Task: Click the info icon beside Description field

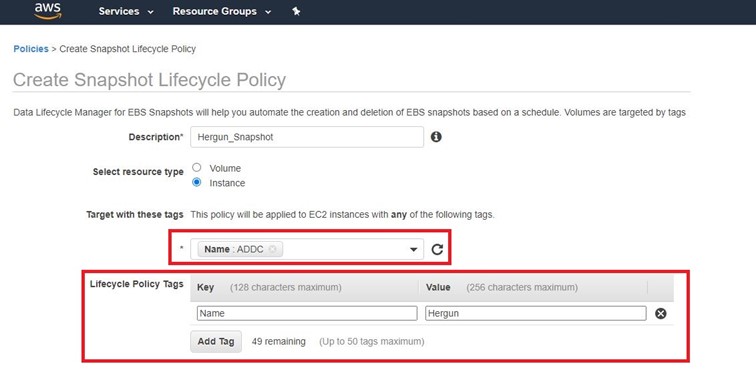Action: (x=436, y=137)
